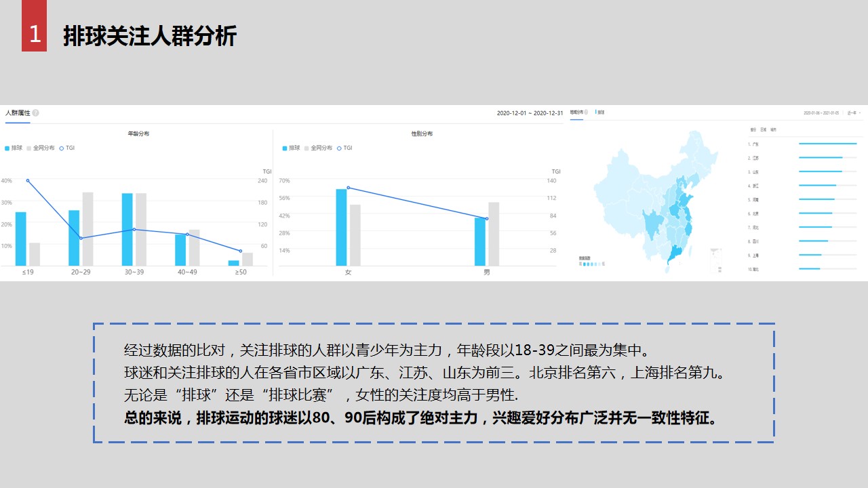
Task: Select the 地域分布 tab
Action: (x=576, y=112)
